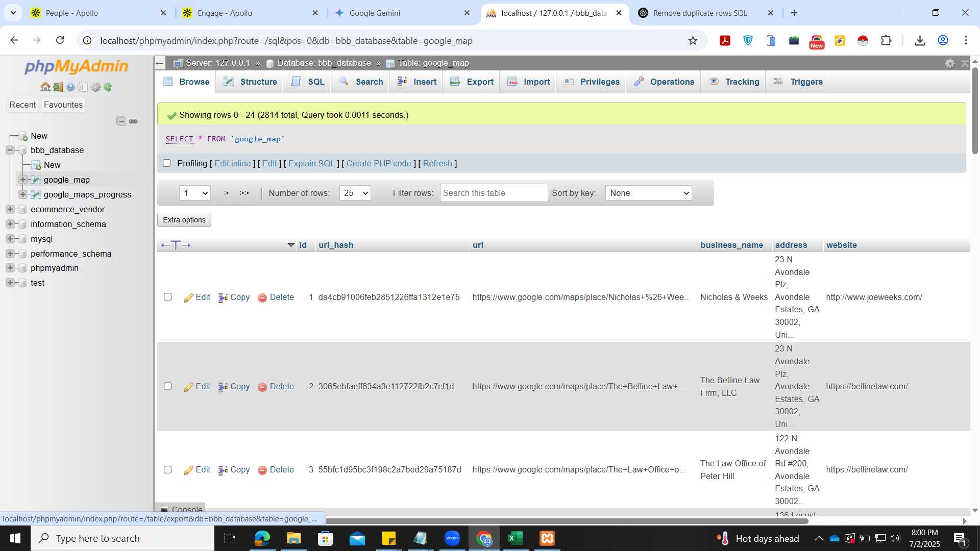
Task: Collapse the bbb_database tree node
Action: (x=10, y=150)
